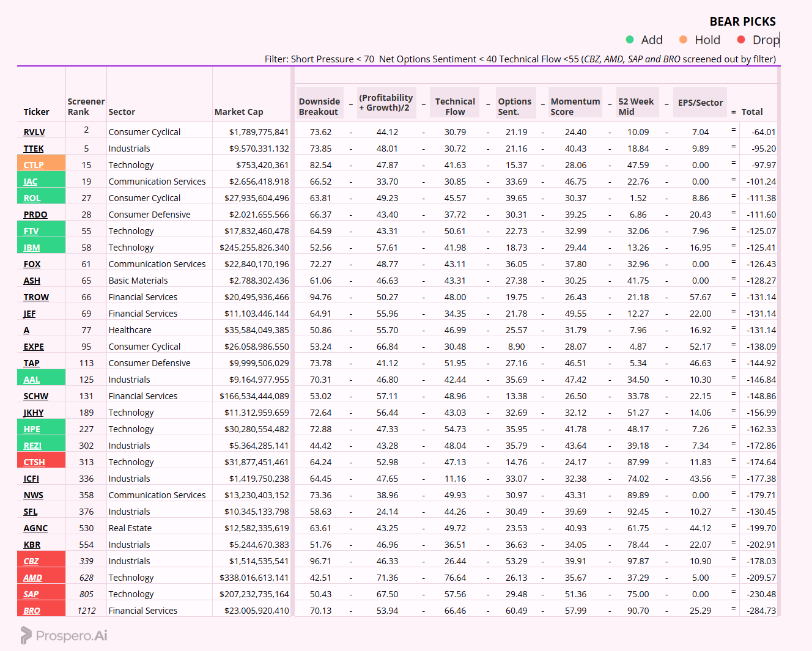Click the filter description text line

pos(520,59)
